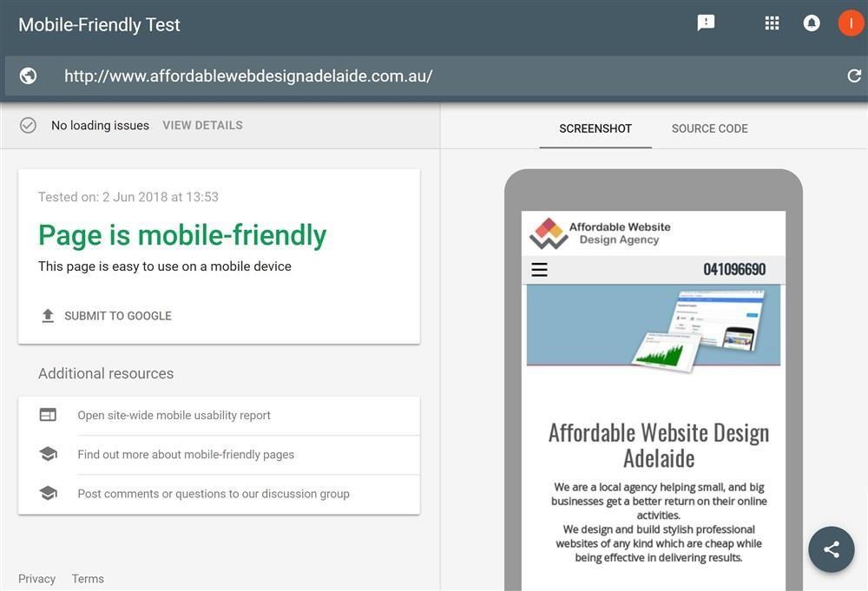Click the mobile usability report icon
The height and width of the screenshot is (591, 868).
48,415
